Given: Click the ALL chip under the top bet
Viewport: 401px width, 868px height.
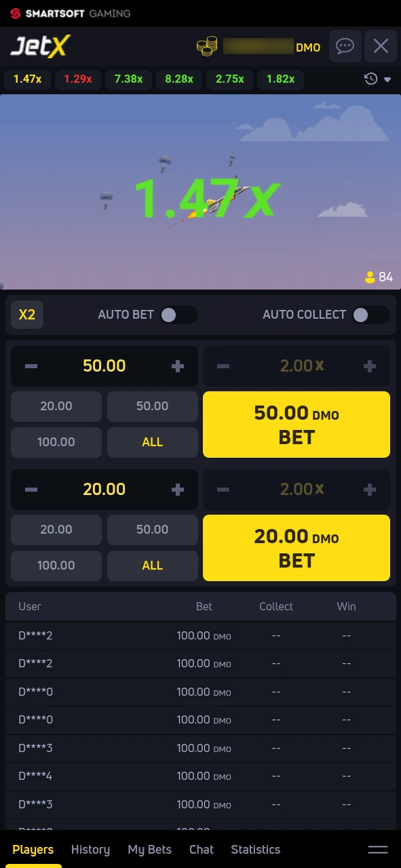Looking at the screenshot, I should 152,441.
